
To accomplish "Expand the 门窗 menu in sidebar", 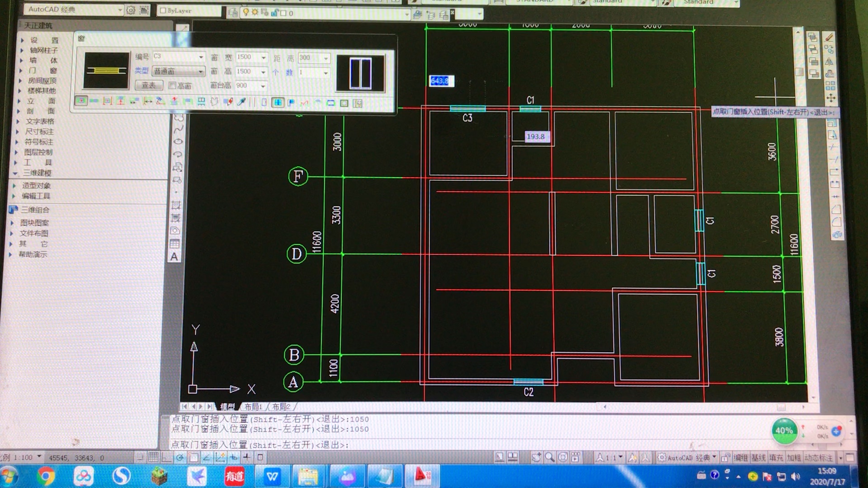I will point(43,70).
